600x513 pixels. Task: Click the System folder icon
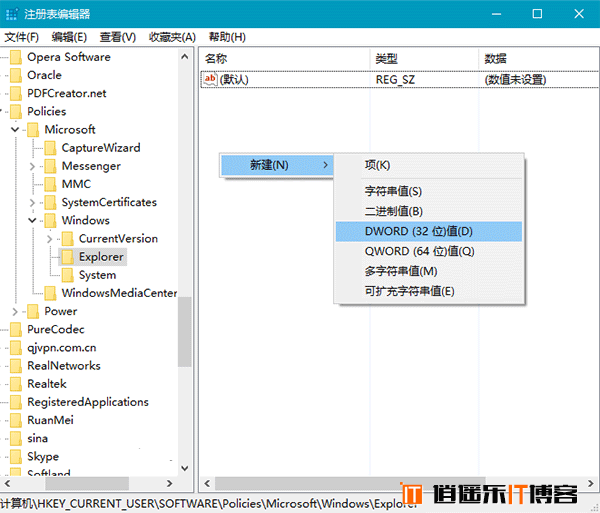tap(67, 275)
